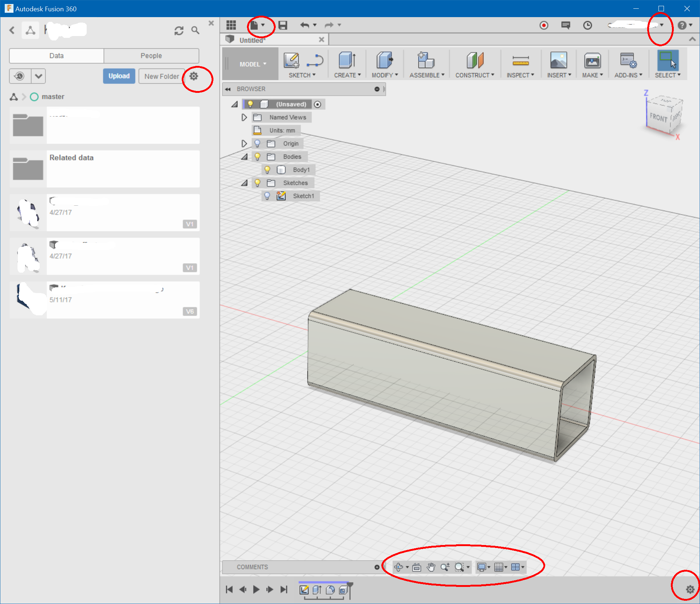Toggle Sketches folder visibility light bulb
The width and height of the screenshot is (700, 604).
tap(257, 183)
